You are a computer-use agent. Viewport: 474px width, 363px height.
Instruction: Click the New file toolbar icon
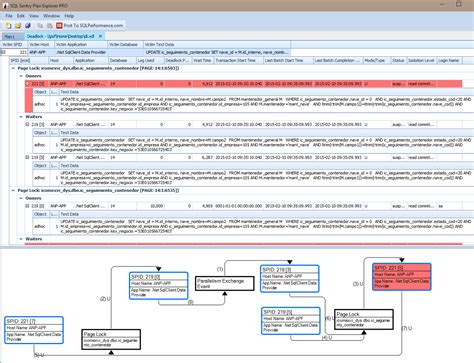[x=9, y=25]
